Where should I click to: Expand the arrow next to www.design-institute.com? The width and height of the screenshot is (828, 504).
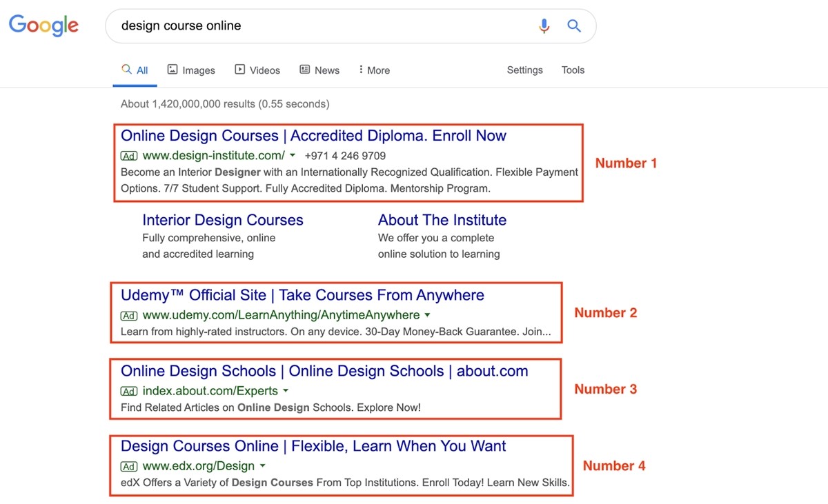pyautogui.click(x=293, y=156)
